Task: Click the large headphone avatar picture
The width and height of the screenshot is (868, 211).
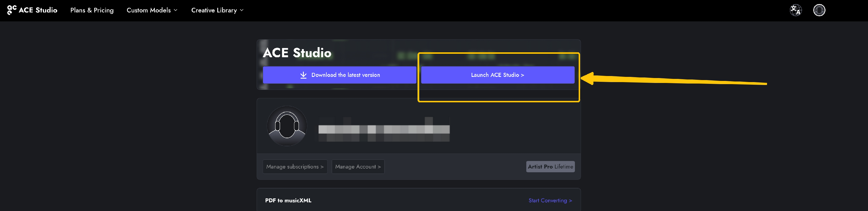Action: (x=287, y=125)
